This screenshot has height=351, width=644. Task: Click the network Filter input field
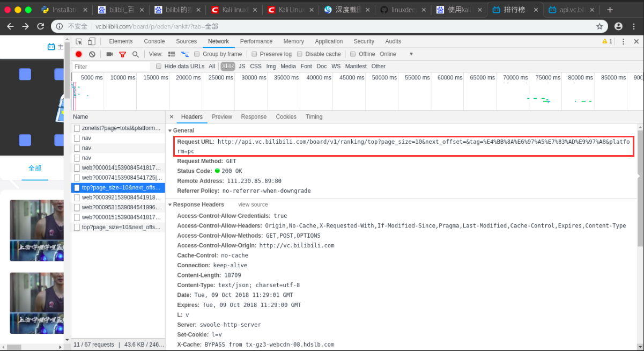coord(112,67)
